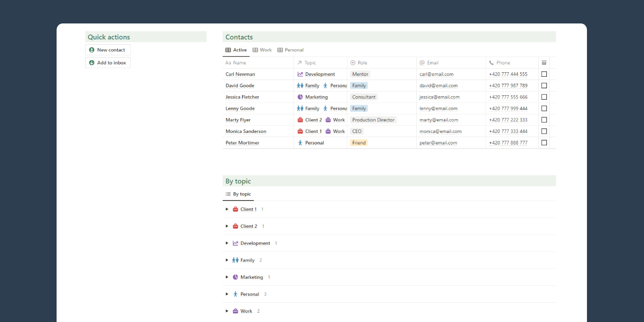Click the Marketing pie icon in Jessica Fletcher row
Viewport: 644px width, 322px height.
point(300,97)
